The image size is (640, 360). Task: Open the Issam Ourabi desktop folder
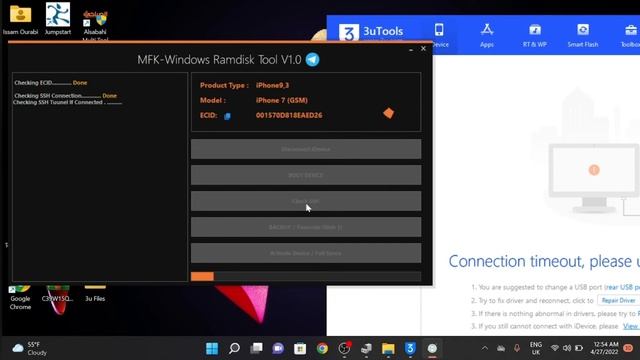click(20, 19)
